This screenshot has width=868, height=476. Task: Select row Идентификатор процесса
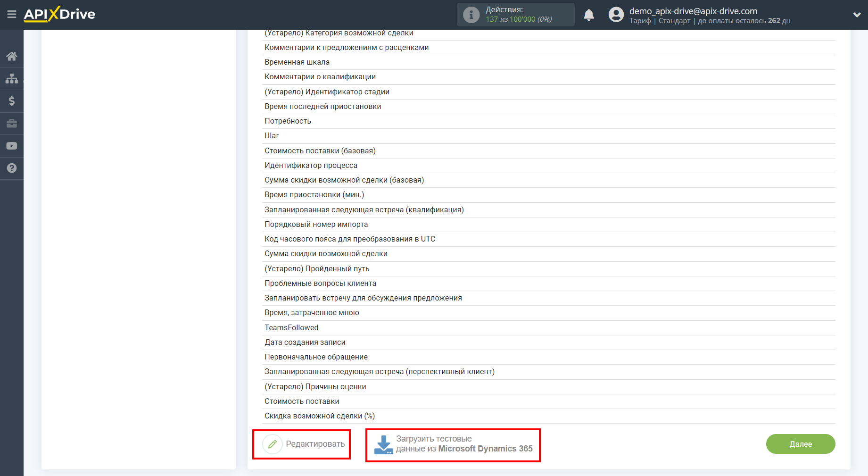click(549, 166)
